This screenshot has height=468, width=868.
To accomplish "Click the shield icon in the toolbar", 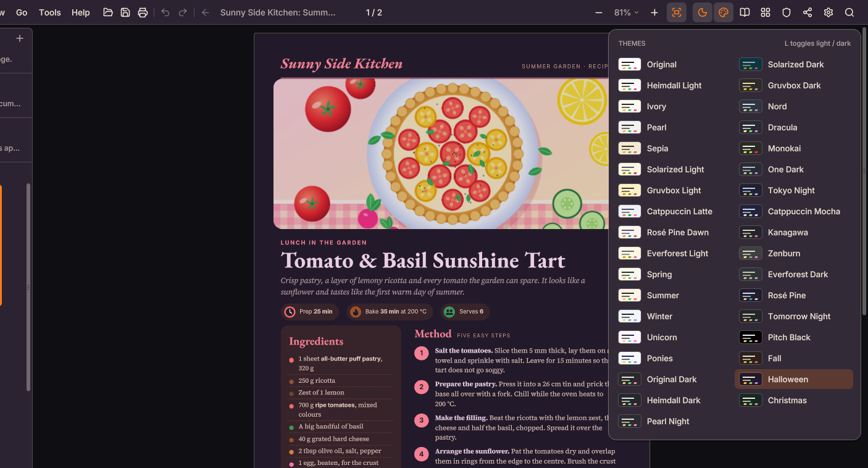I will [787, 12].
